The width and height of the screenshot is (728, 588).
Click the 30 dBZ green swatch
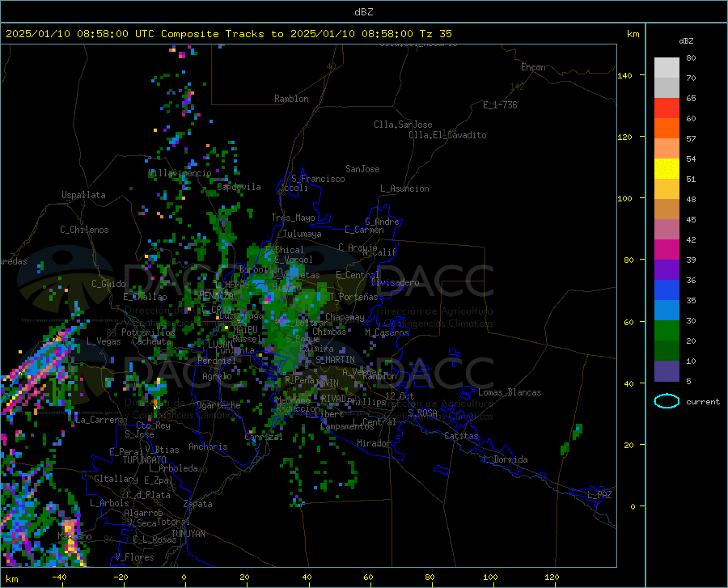667,331
